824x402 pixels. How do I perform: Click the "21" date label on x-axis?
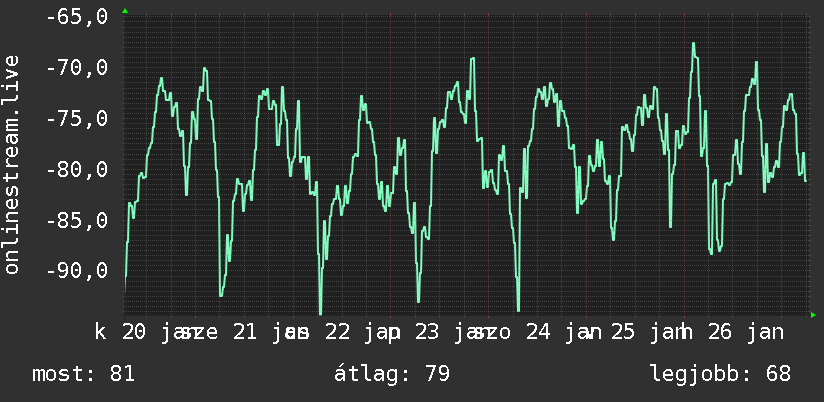244,333
